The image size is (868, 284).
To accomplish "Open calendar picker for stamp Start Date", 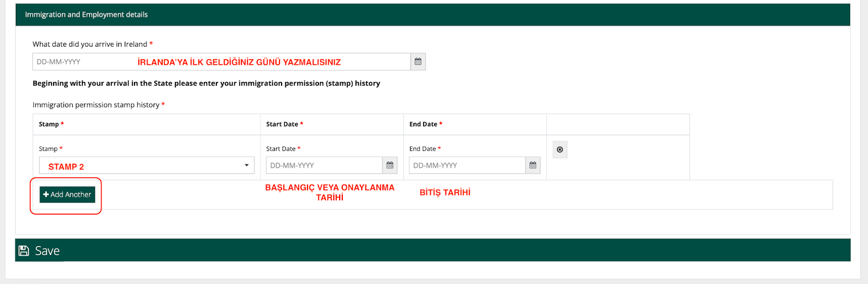I will pyautogui.click(x=390, y=165).
